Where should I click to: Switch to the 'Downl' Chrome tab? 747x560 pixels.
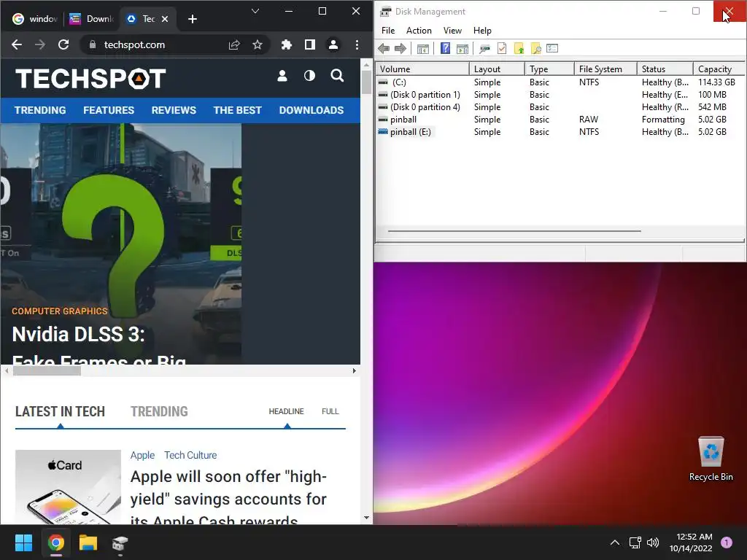pos(91,18)
